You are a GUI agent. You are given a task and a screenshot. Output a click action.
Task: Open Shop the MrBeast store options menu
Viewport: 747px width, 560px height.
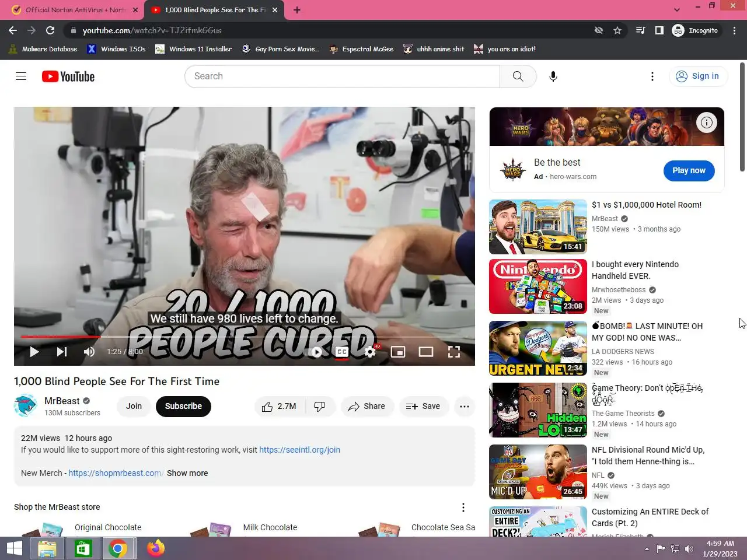(463, 508)
